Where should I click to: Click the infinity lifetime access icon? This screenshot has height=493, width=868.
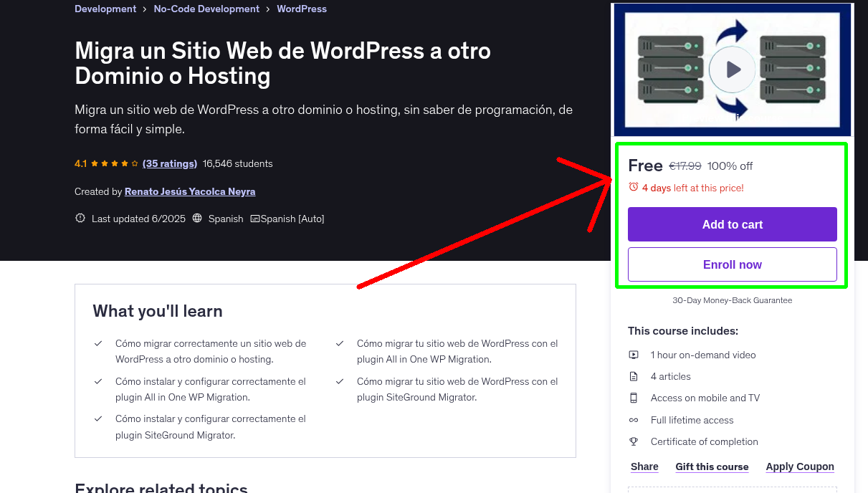[634, 420]
